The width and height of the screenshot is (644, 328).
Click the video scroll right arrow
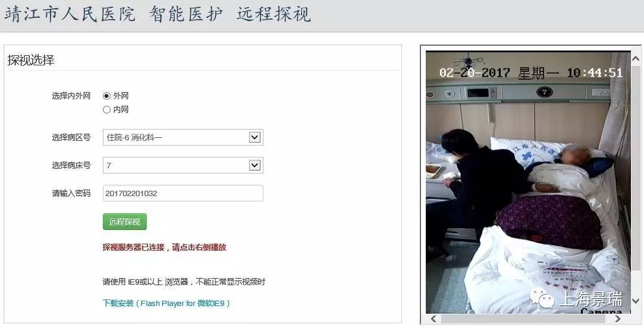point(618,318)
